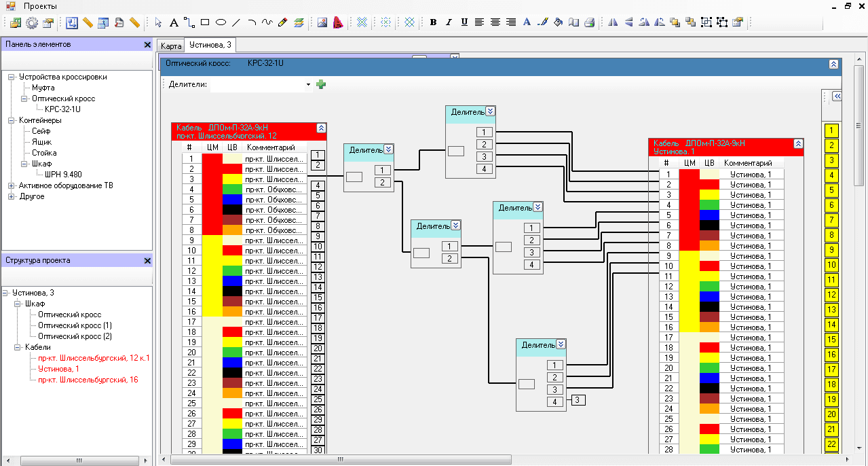868x466 pixels.
Task: Select Устинова, 1 cable in project tree
Action: click(58, 369)
